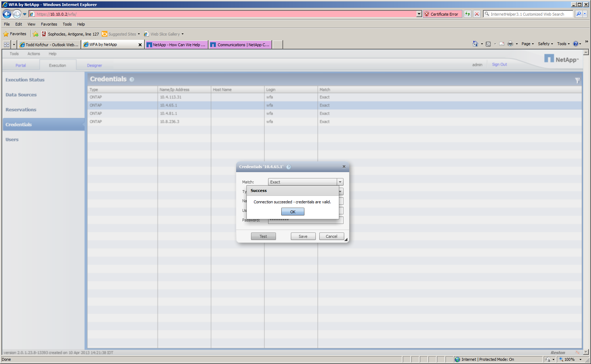Screen dimensions: 591x364
Task: Open the Quick Tabs grid icon
Action: point(6,45)
